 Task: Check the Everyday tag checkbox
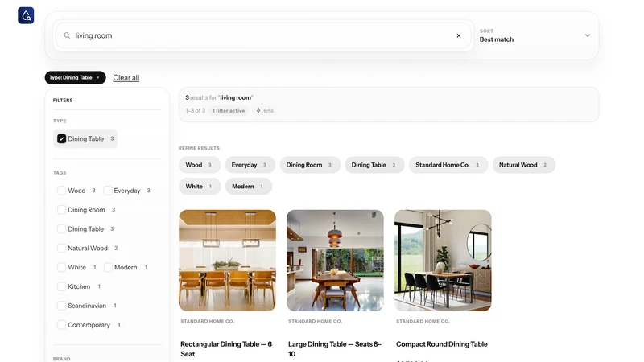pyautogui.click(x=108, y=191)
